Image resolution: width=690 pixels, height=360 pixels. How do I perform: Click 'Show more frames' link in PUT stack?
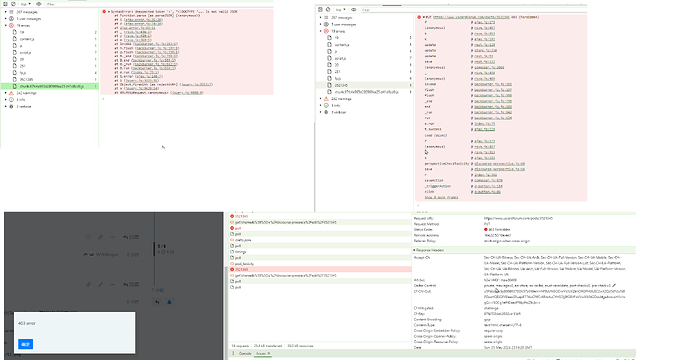(441, 197)
